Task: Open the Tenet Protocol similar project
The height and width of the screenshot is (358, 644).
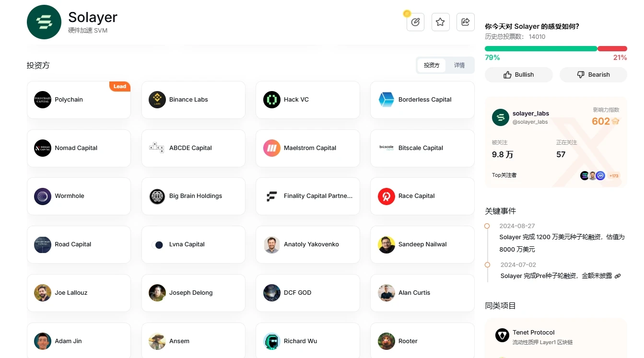Action: [x=533, y=333]
